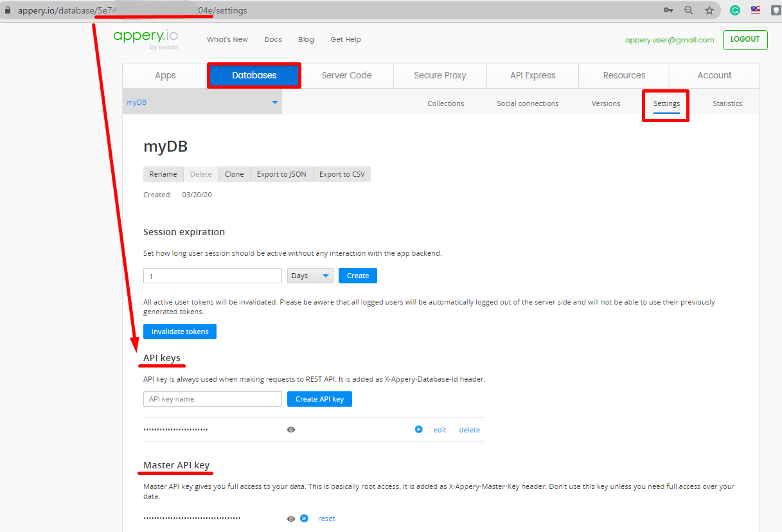Bookmark this page with the star icon
The width and height of the screenshot is (782, 532).
709,10
